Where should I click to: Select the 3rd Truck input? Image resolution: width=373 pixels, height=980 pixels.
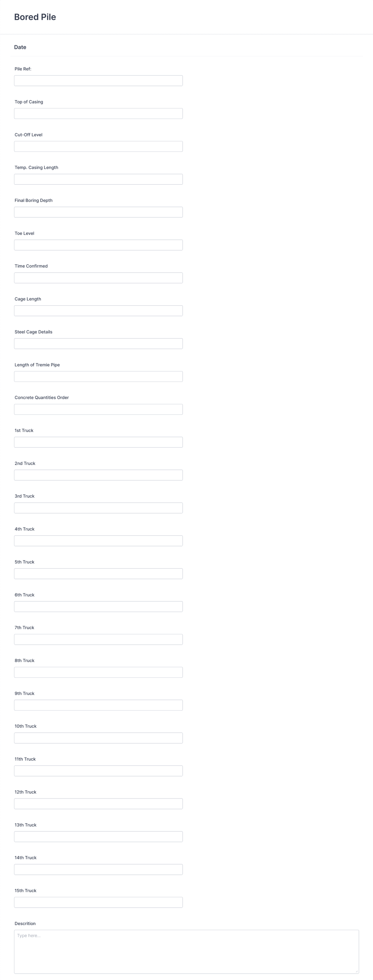(98, 508)
